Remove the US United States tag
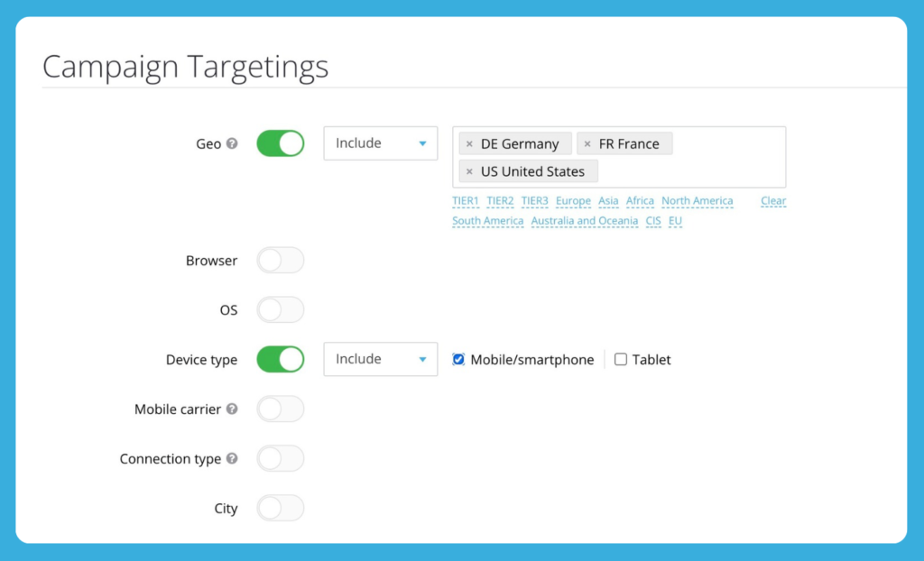 470,170
